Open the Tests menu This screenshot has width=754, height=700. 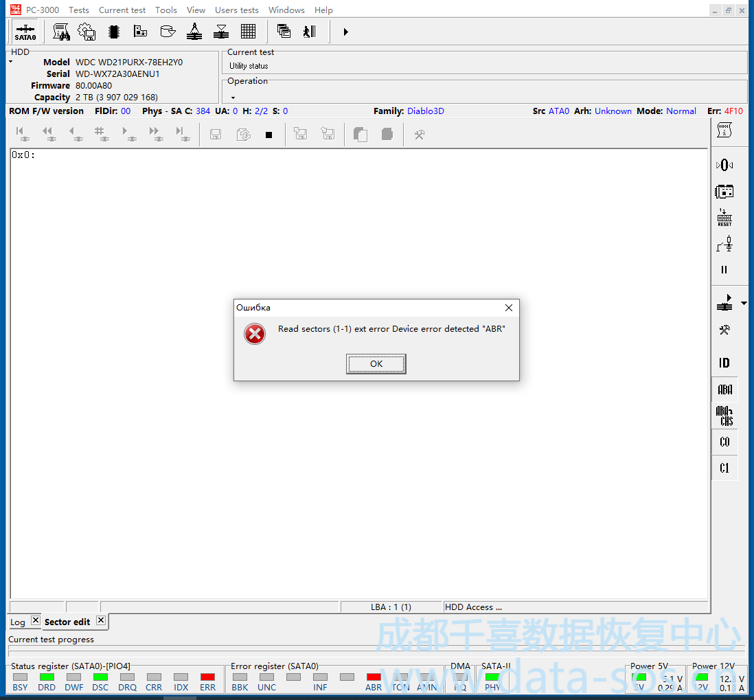[79, 10]
